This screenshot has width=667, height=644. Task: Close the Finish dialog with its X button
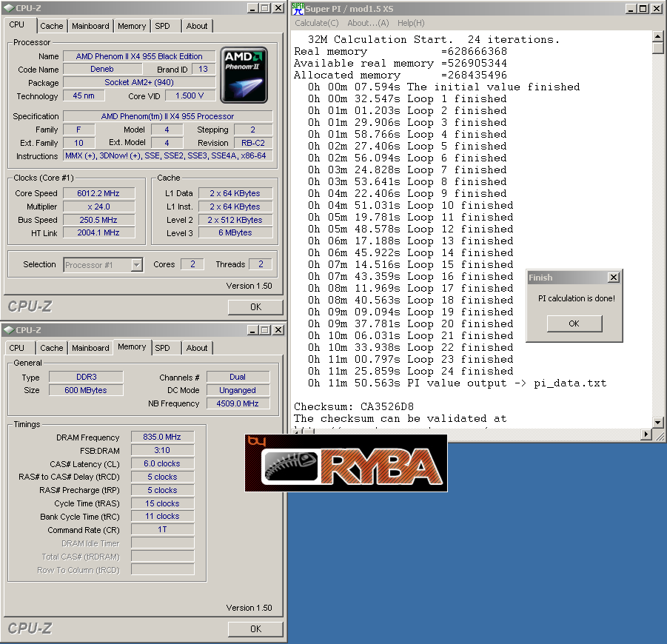click(614, 278)
